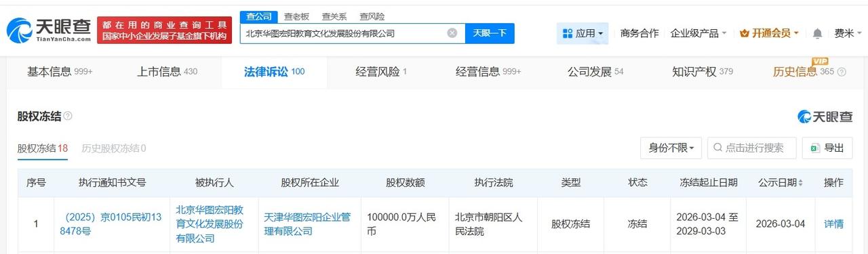Switch to 历史信息 VIP tab
Screen dimensions: 868x254
point(804,71)
